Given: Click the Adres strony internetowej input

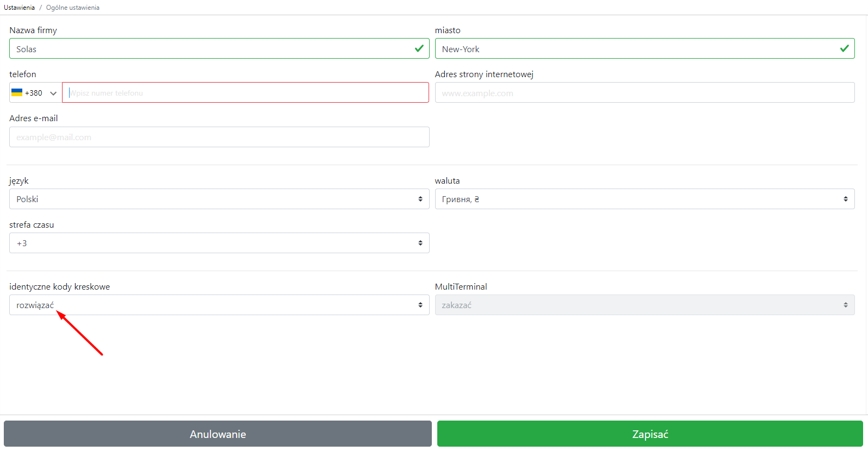Looking at the screenshot, I should tap(644, 93).
